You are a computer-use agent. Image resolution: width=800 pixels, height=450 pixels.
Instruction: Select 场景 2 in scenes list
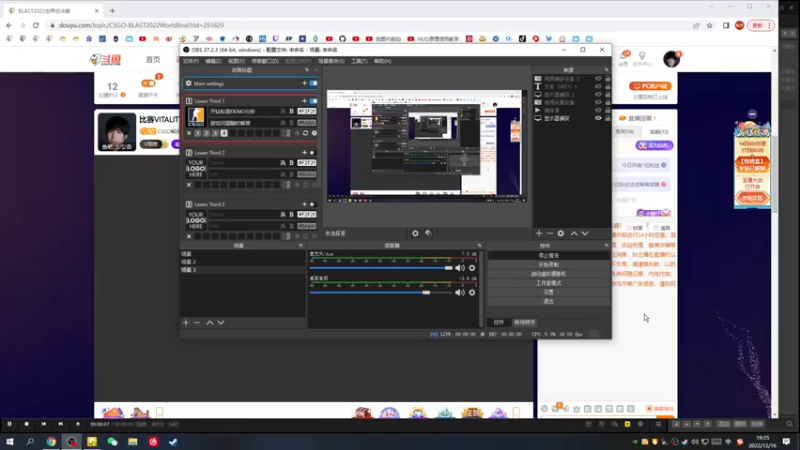click(242, 262)
